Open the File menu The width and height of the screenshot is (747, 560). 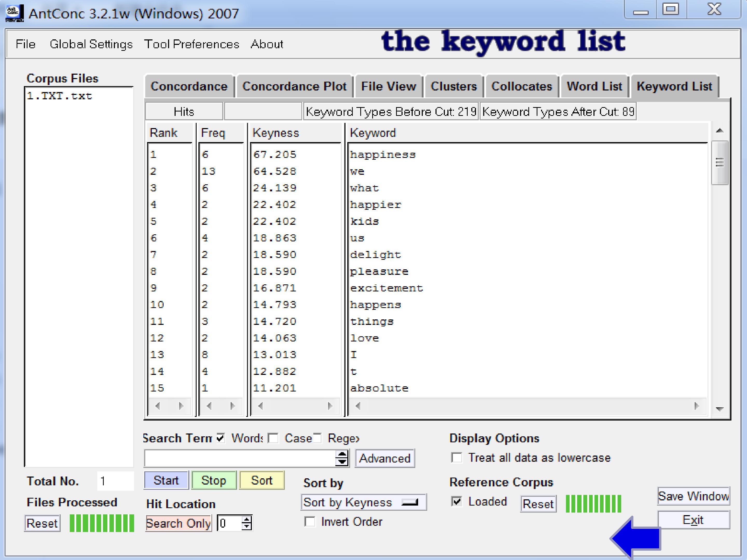26,44
